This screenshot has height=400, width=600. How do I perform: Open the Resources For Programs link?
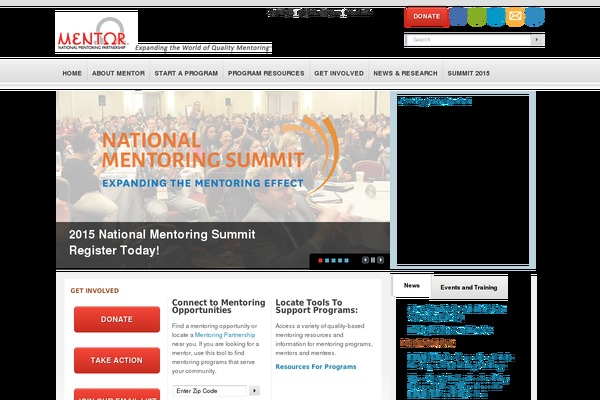click(x=316, y=367)
